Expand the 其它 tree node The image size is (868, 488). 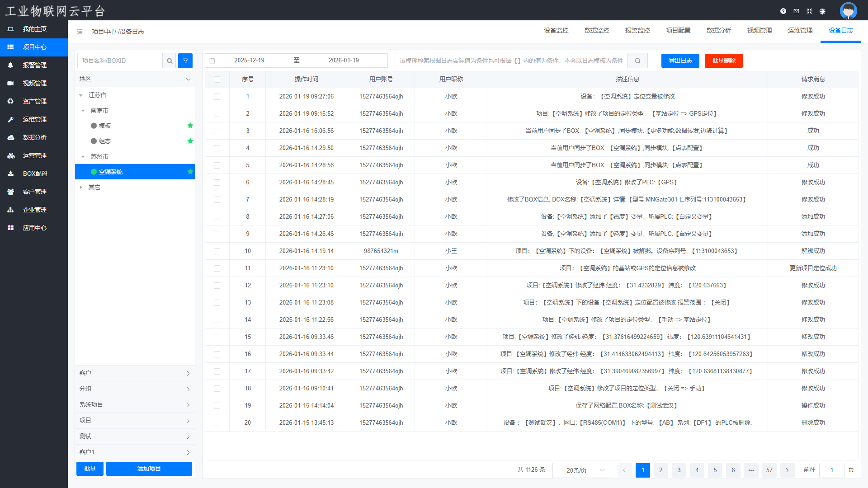point(81,187)
